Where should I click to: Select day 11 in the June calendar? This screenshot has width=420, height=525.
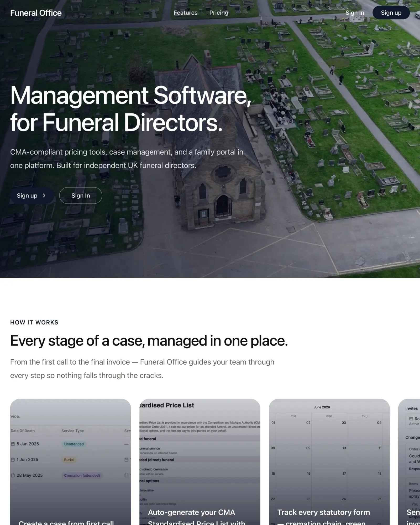[380, 448]
